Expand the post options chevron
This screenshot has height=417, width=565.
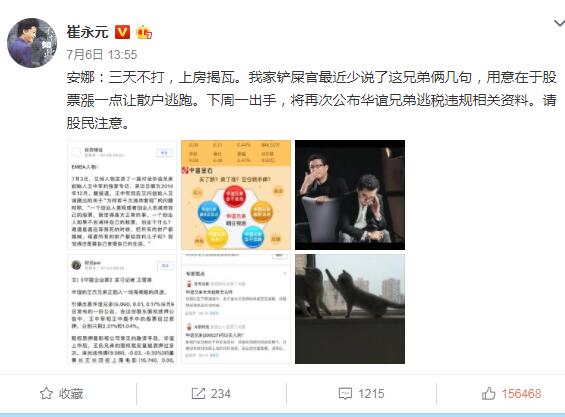[559, 23]
